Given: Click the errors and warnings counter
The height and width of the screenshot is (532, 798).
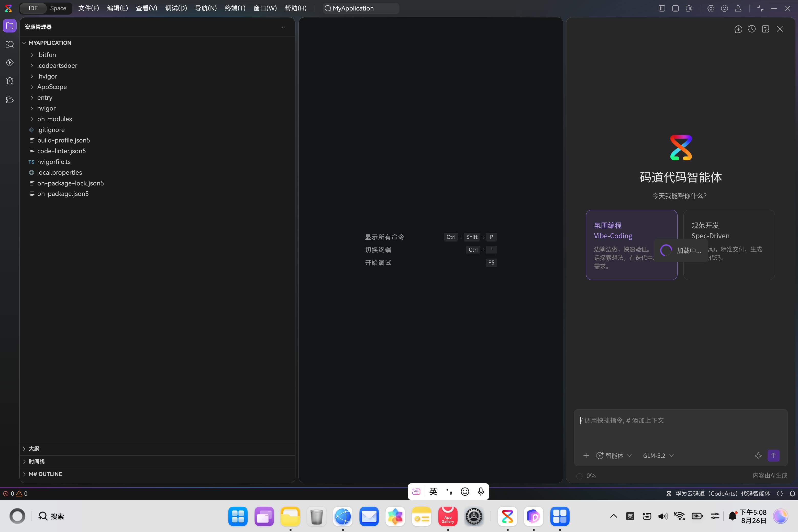Looking at the screenshot, I should 15,493.
